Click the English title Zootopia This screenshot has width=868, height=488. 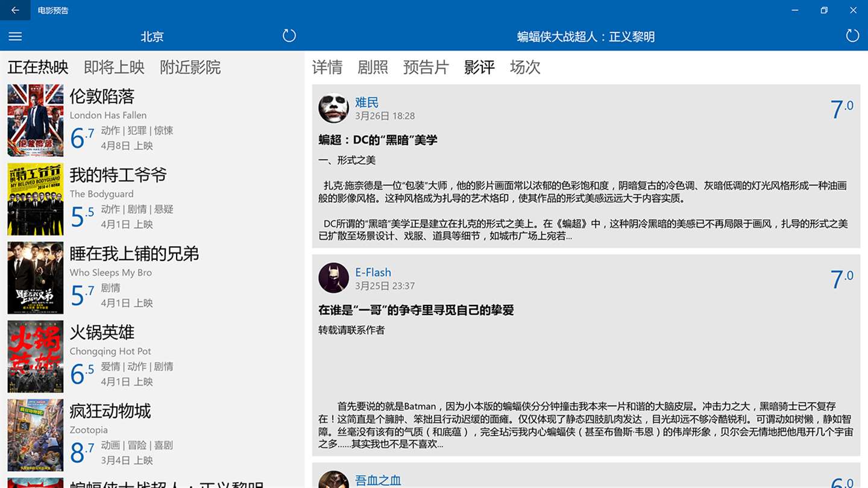89,430
